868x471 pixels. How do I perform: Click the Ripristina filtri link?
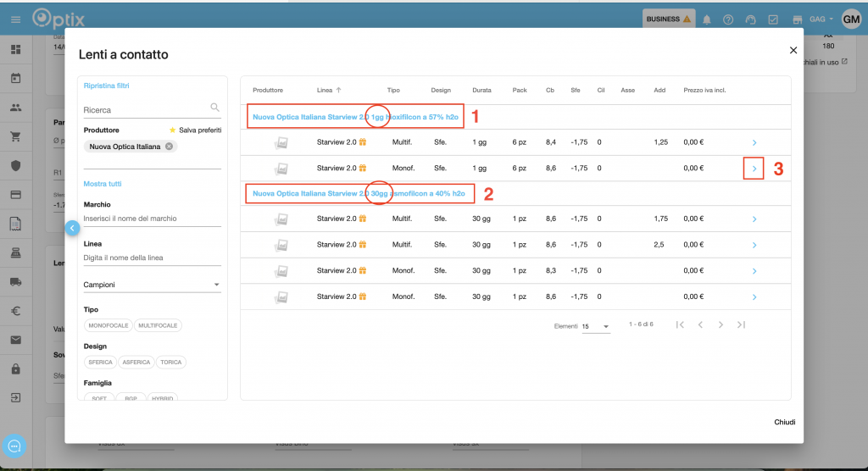pyautogui.click(x=106, y=86)
